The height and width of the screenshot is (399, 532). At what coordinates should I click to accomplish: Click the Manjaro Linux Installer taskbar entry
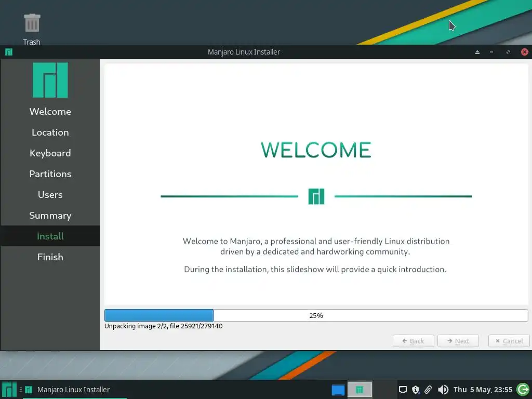(x=75, y=390)
